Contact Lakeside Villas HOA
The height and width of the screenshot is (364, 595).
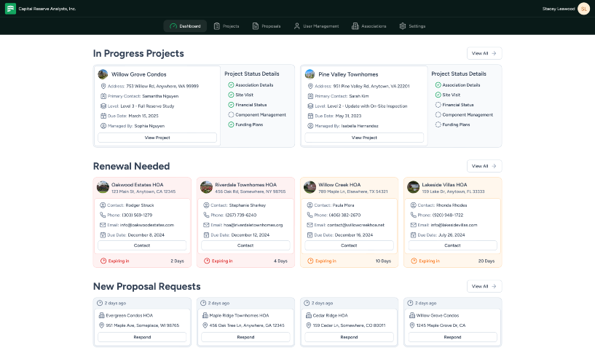(453, 245)
